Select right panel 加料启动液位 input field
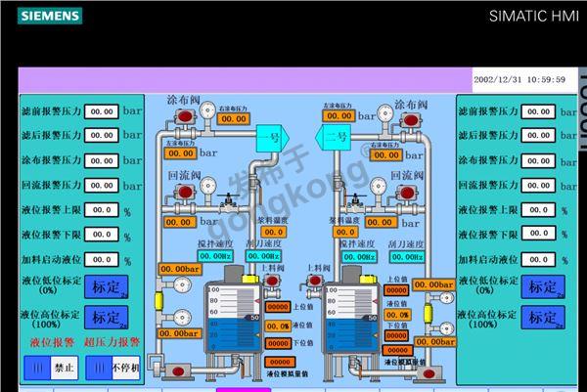 tap(538, 259)
